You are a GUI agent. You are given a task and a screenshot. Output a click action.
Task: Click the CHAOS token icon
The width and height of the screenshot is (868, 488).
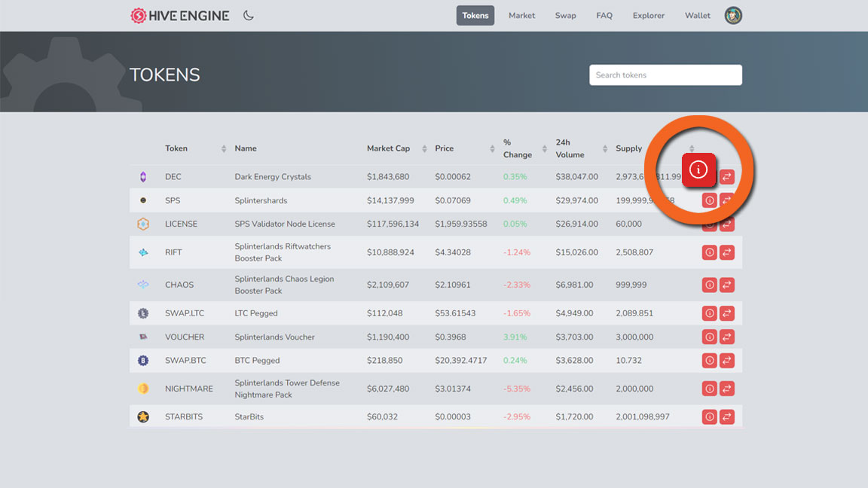(x=143, y=285)
